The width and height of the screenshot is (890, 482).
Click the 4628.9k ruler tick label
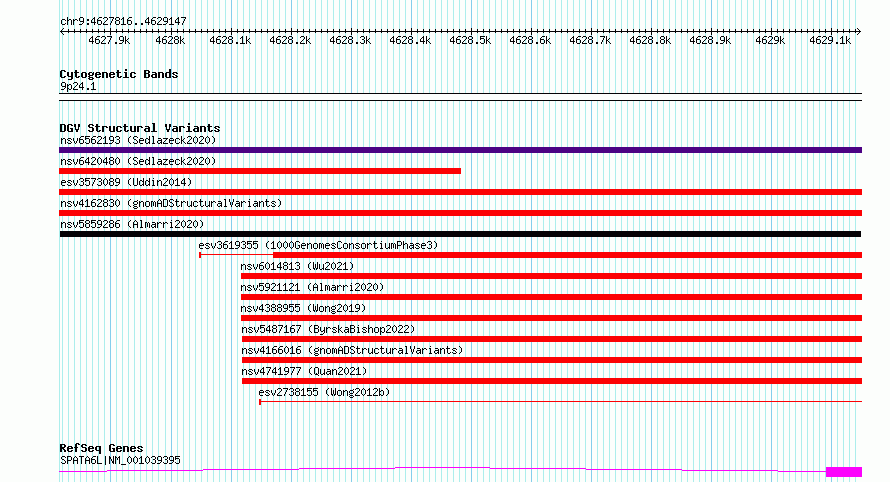coord(710,41)
